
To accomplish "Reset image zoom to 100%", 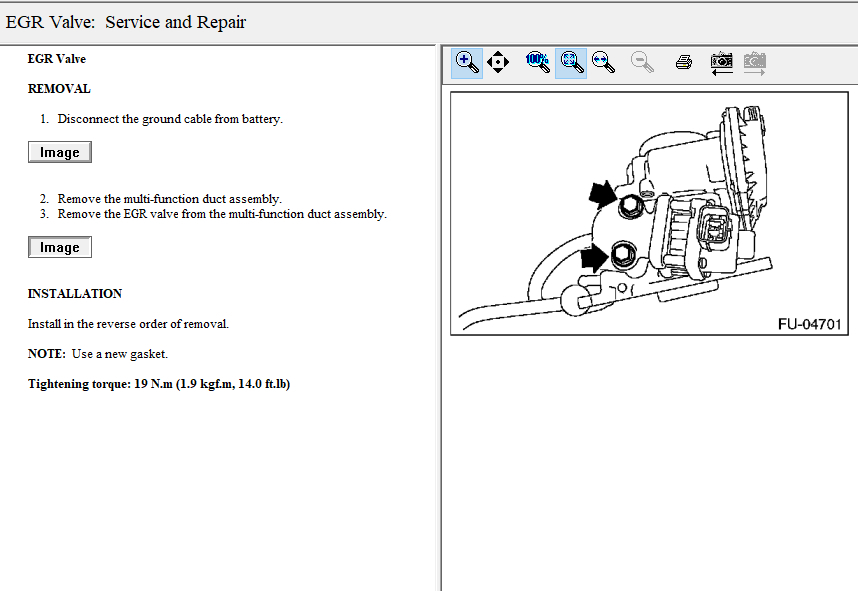I will pyautogui.click(x=537, y=62).
